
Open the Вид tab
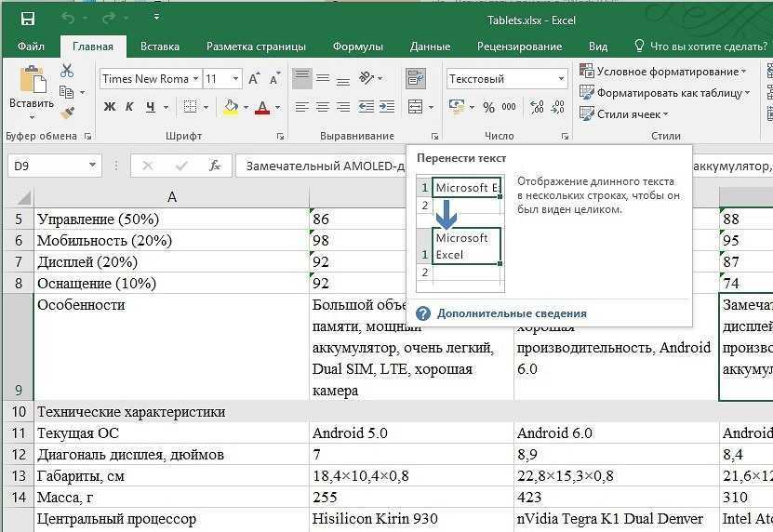click(x=597, y=47)
